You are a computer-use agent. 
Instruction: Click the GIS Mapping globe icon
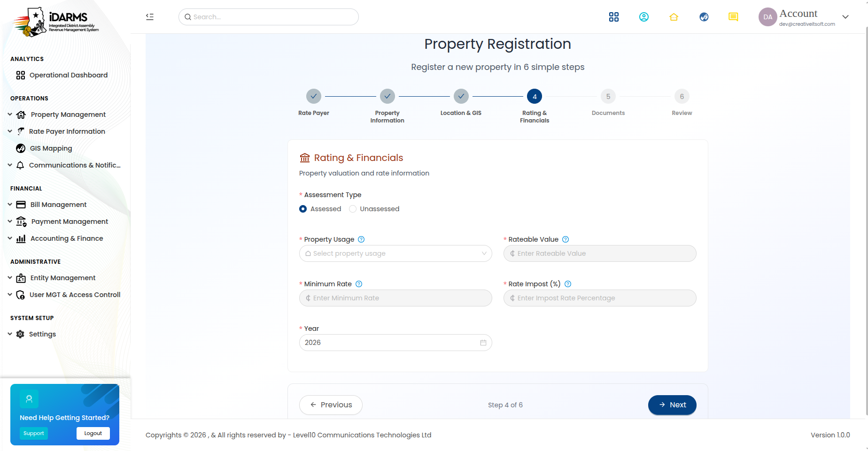21,148
